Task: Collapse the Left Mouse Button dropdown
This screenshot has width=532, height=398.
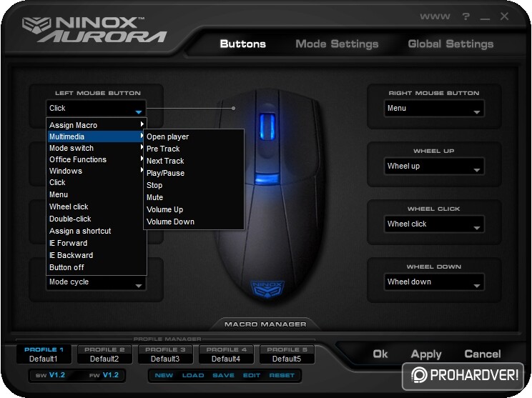Action: tap(96, 108)
